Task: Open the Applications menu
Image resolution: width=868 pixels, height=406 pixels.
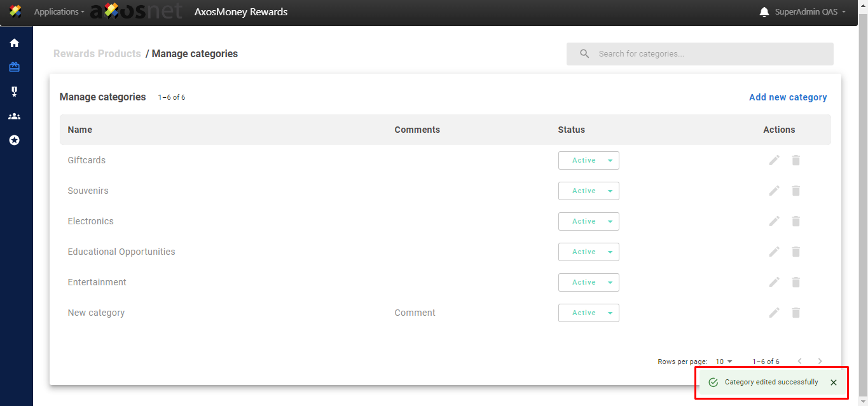Action: pyautogui.click(x=59, y=12)
